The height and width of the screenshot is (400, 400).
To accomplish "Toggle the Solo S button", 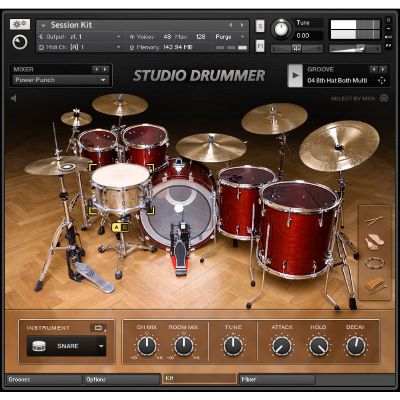I will pos(260,26).
